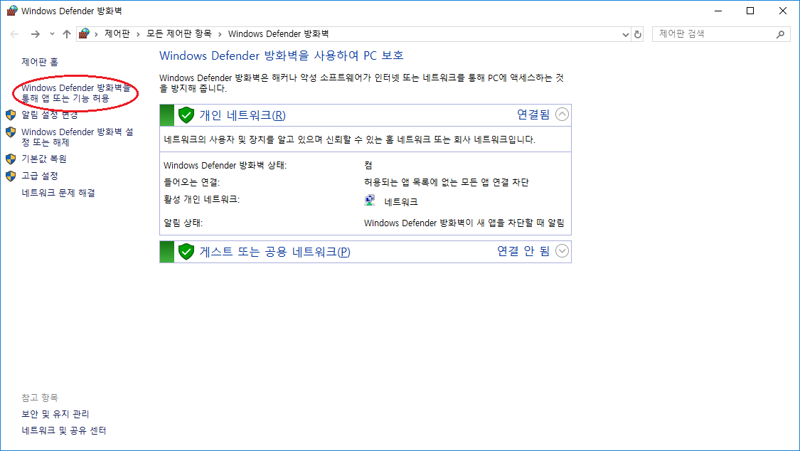
Task: Click the '알림 상태:' label
Action: (x=183, y=223)
